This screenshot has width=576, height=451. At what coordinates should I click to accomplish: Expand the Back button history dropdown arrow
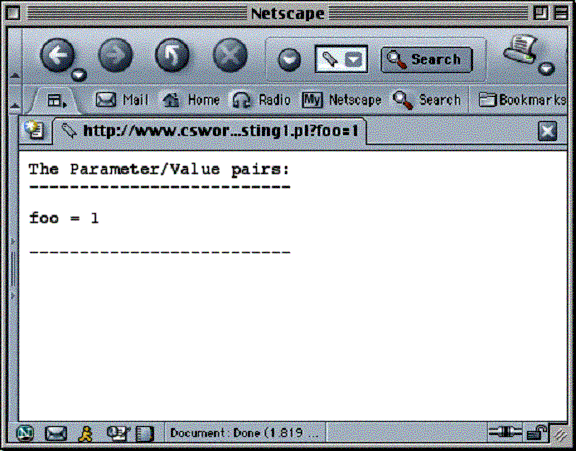pyautogui.click(x=79, y=75)
